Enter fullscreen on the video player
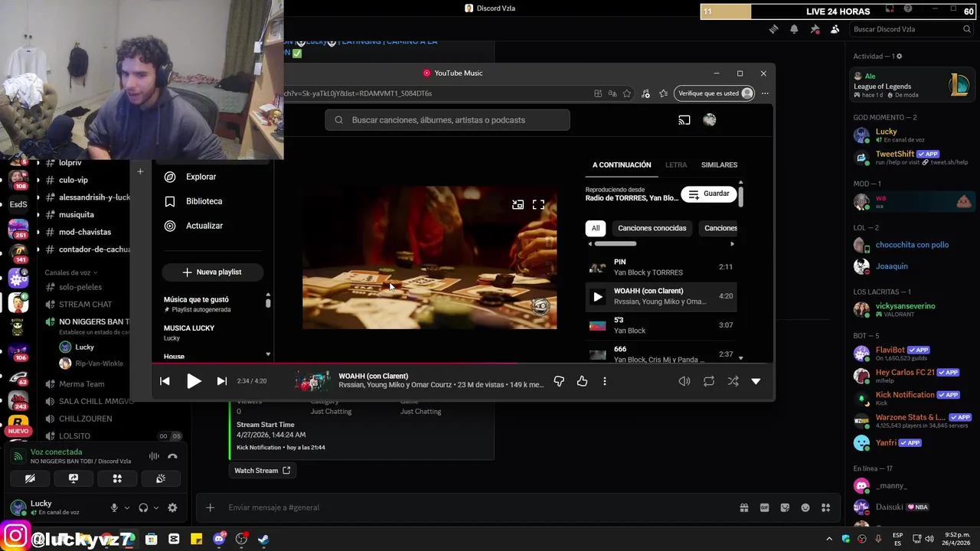This screenshot has height=551, width=980. tap(539, 204)
